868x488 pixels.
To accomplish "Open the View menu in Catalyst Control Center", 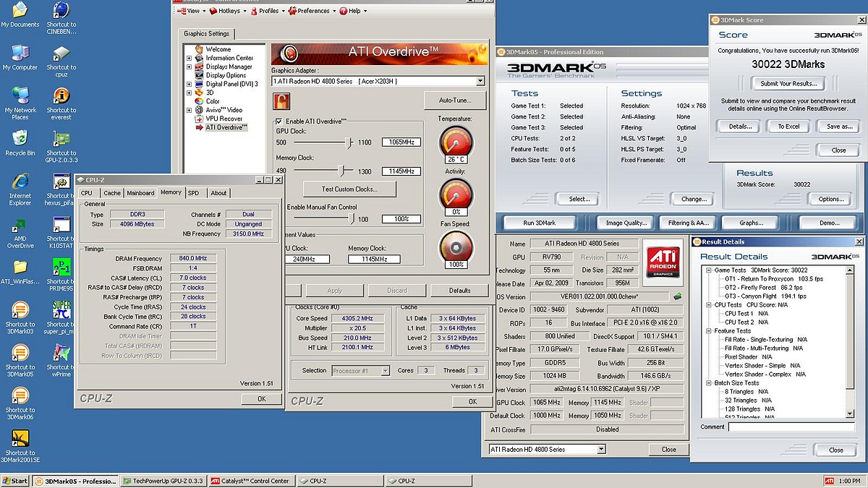I will click(193, 11).
